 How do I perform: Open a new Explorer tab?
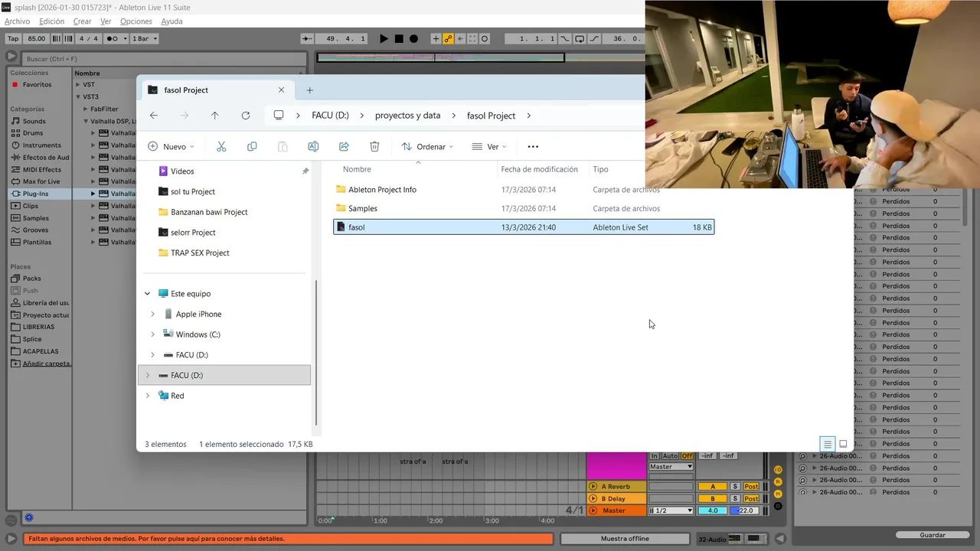[x=309, y=90]
